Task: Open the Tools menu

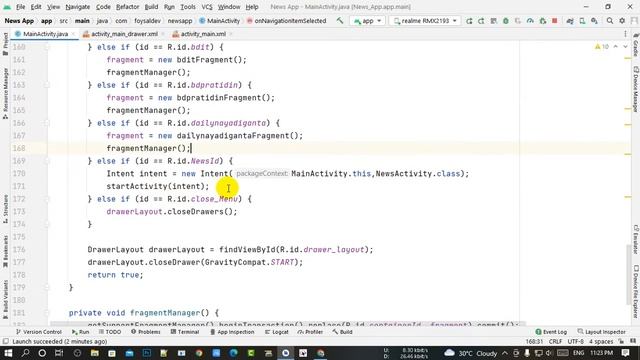Action: click(x=188, y=7)
